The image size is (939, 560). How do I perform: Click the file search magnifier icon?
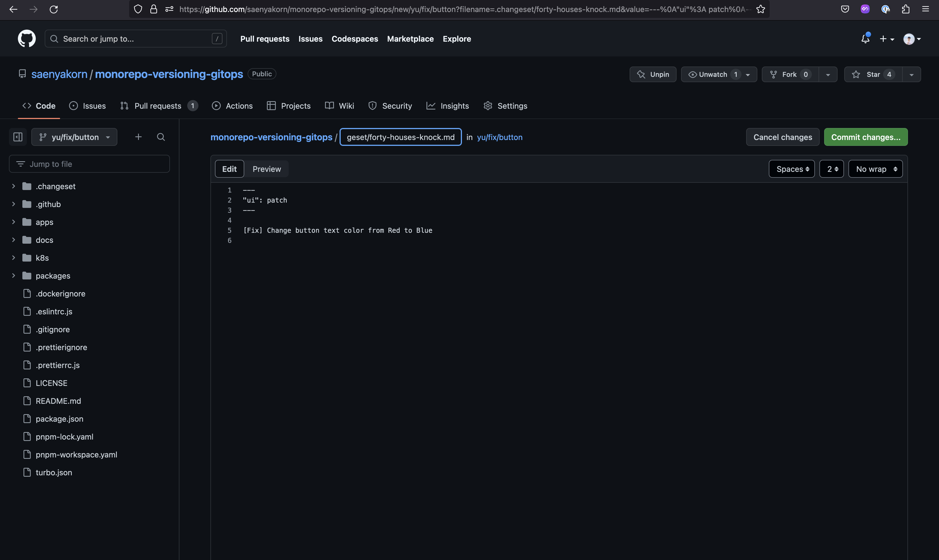tap(161, 137)
